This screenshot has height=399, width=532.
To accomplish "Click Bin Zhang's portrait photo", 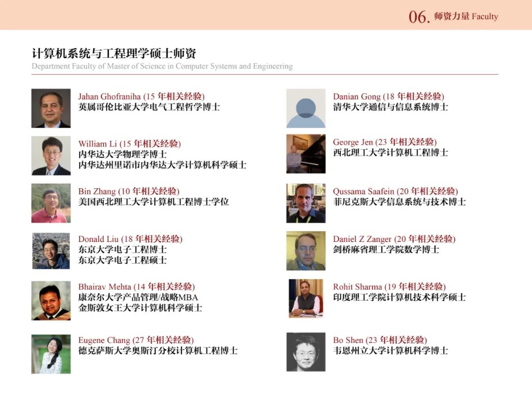I will coord(51,203).
